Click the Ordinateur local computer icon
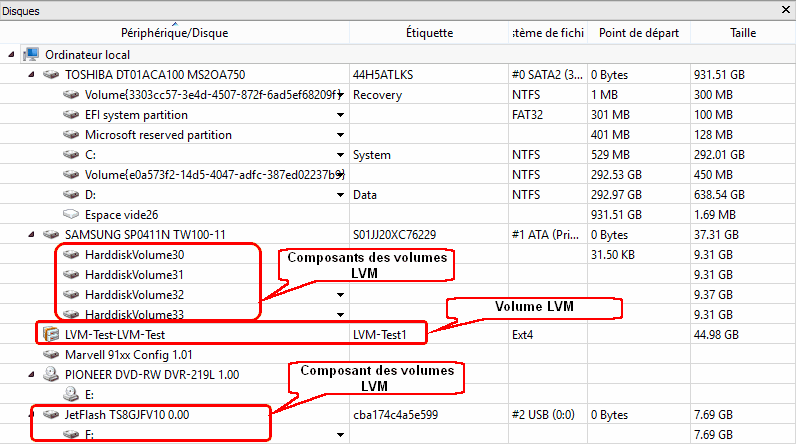 click(30, 54)
